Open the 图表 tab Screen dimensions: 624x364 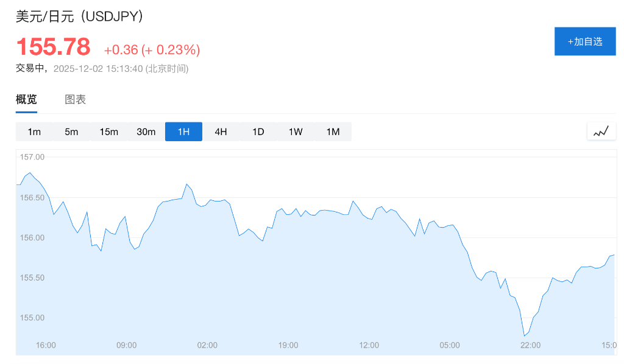tap(74, 99)
